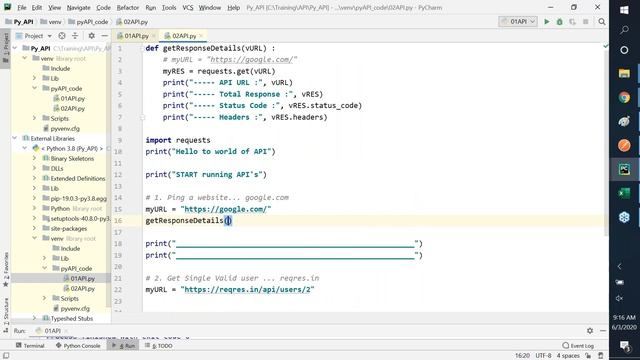Image resolution: width=640 pixels, height=360 pixels.
Task: Run the 01API configuration
Action: [547, 22]
